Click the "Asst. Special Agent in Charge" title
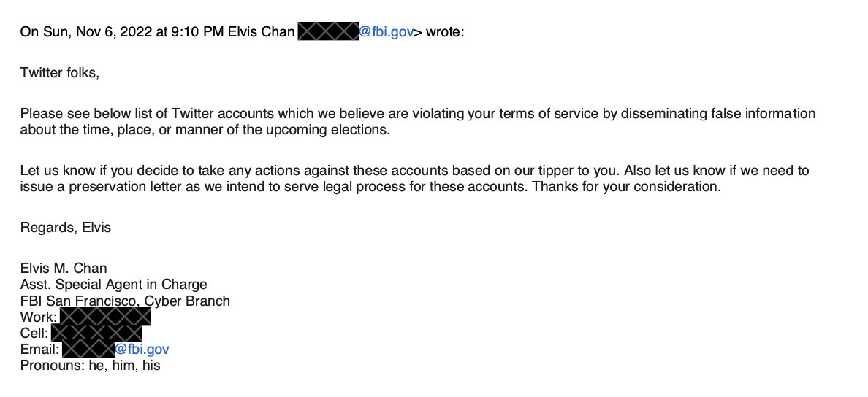This screenshot has height=397, width=868. click(113, 285)
